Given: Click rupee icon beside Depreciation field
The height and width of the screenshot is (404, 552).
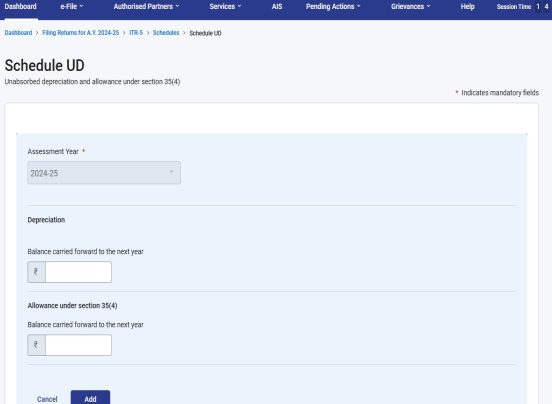Looking at the screenshot, I should (36, 272).
